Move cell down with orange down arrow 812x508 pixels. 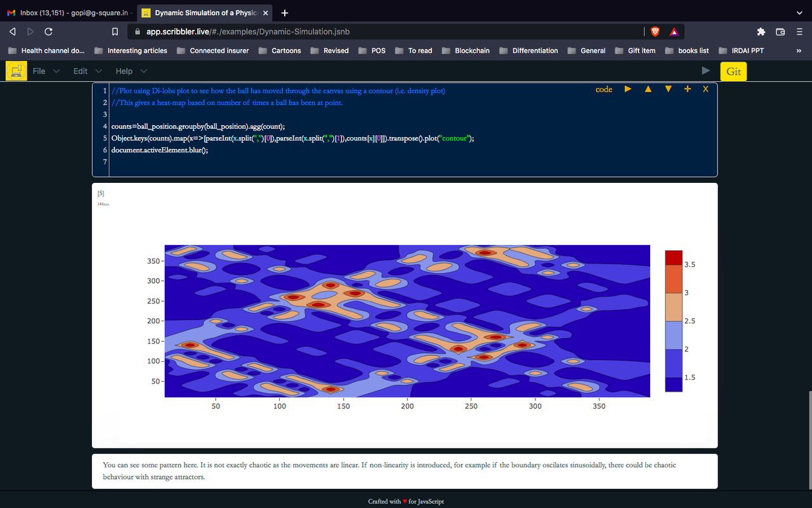tap(668, 89)
